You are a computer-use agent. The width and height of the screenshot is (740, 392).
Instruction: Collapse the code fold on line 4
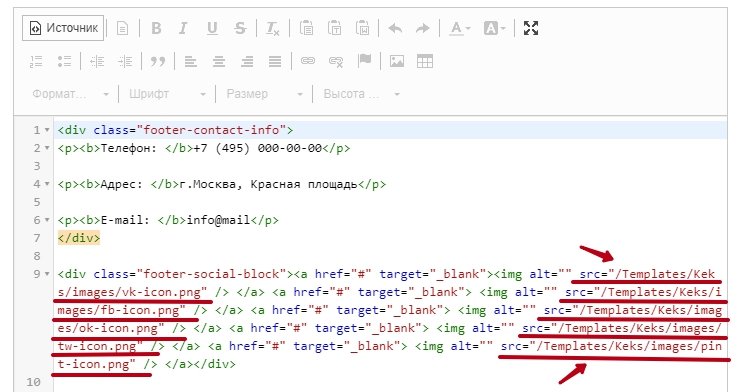coord(47,184)
